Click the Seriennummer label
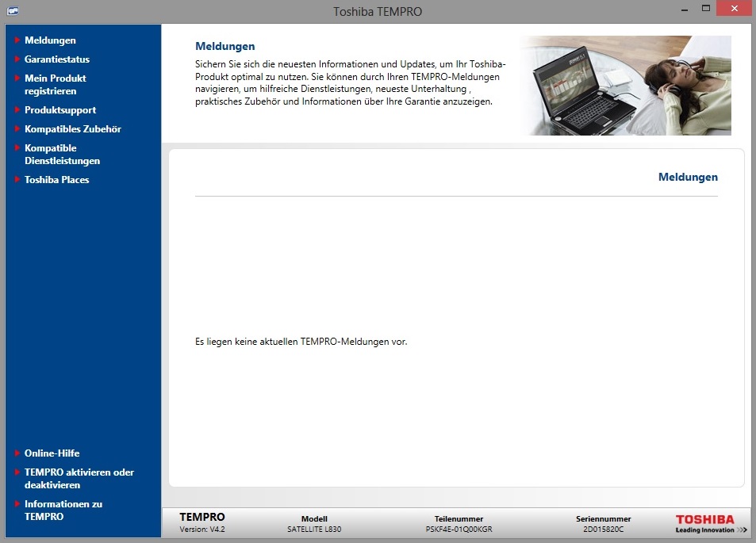This screenshot has width=756, height=543. click(x=603, y=519)
